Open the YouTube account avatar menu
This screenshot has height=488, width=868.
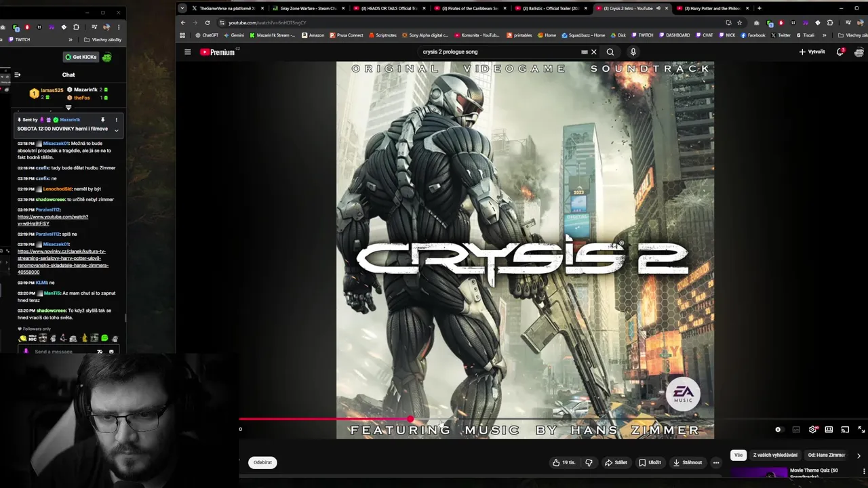(859, 52)
